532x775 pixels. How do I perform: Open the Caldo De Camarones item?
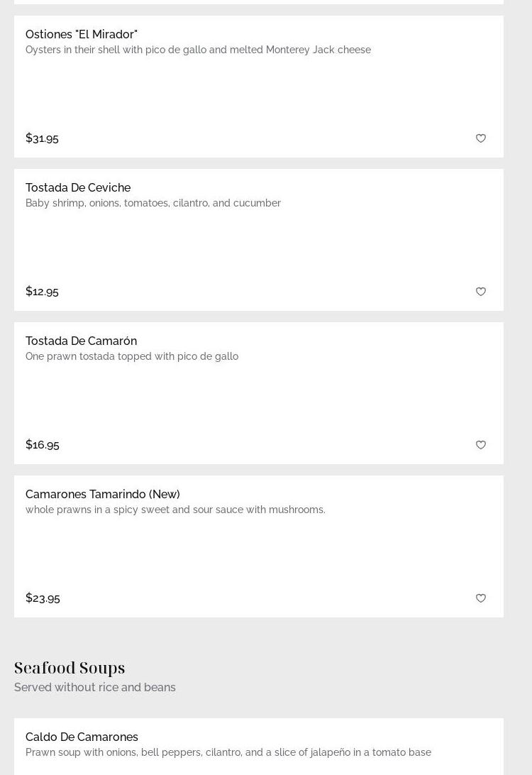[82, 737]
